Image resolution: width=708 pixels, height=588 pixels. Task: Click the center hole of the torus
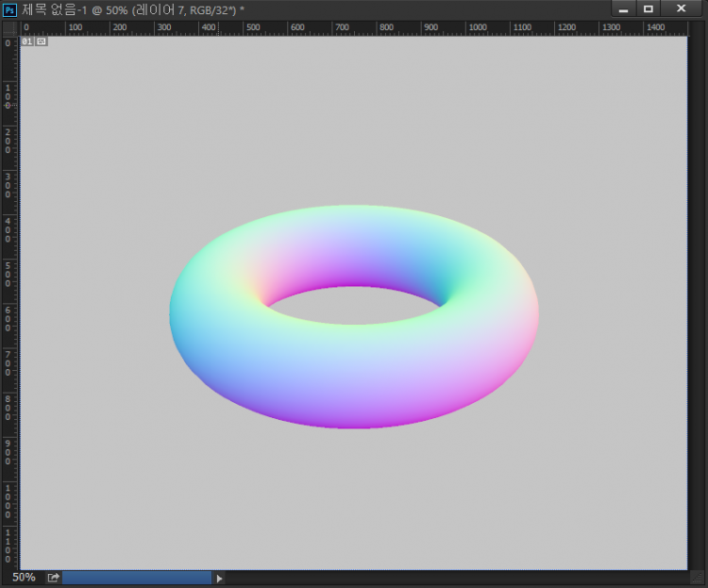coord(354,306)
